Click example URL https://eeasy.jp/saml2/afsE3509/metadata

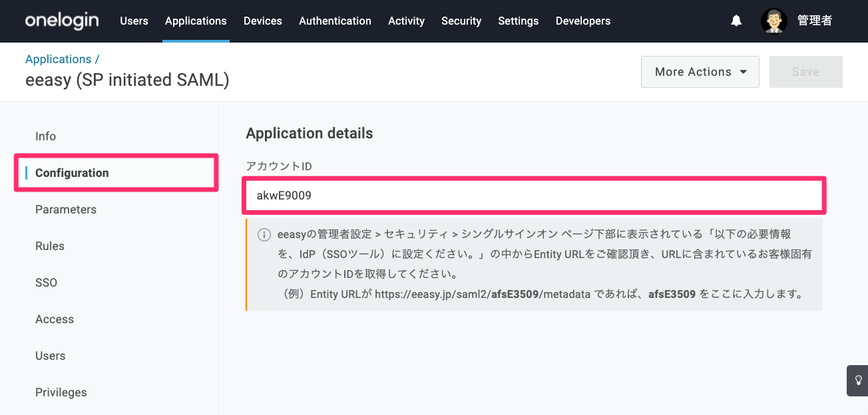point(483,294)
